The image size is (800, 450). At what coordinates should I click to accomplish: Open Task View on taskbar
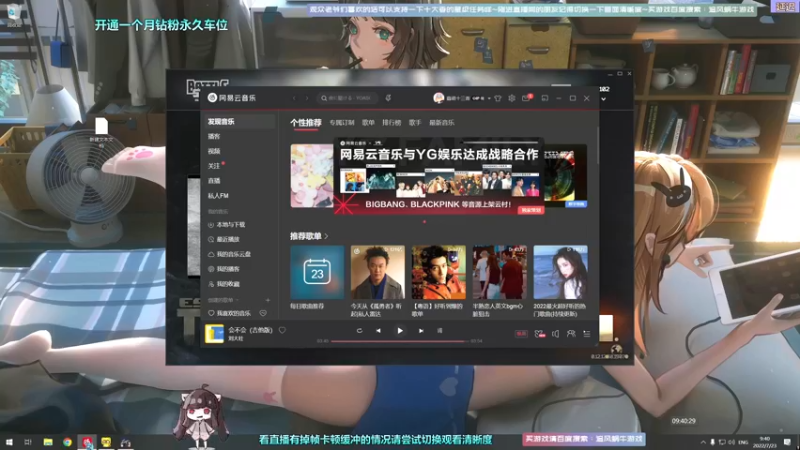28,442
